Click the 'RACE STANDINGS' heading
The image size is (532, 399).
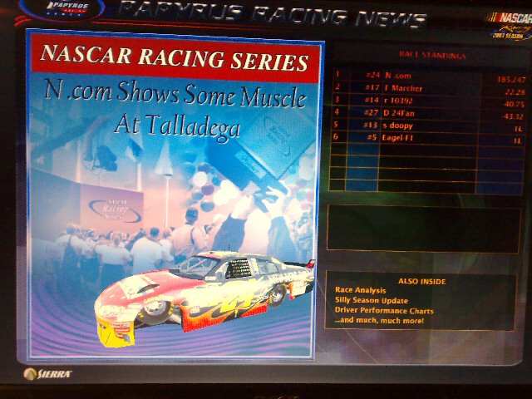pyautogui.click(x=432, y=56)
